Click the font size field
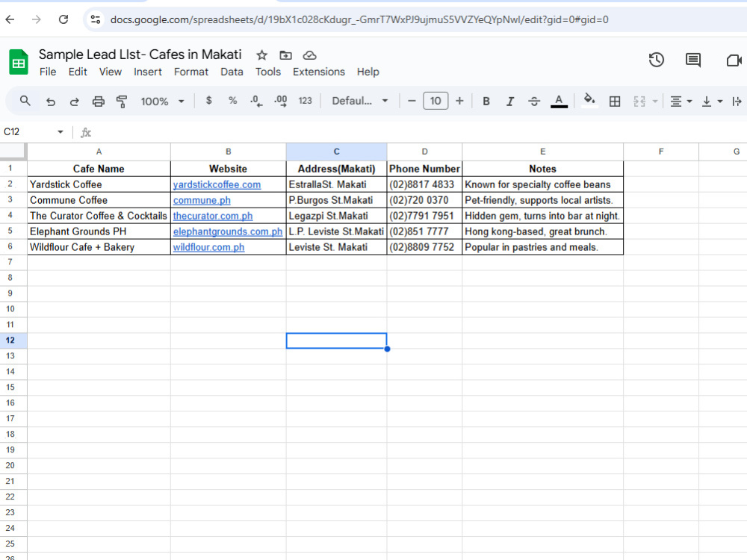The height and width of the screenshot is (560, 747). (x=436, y=101)
